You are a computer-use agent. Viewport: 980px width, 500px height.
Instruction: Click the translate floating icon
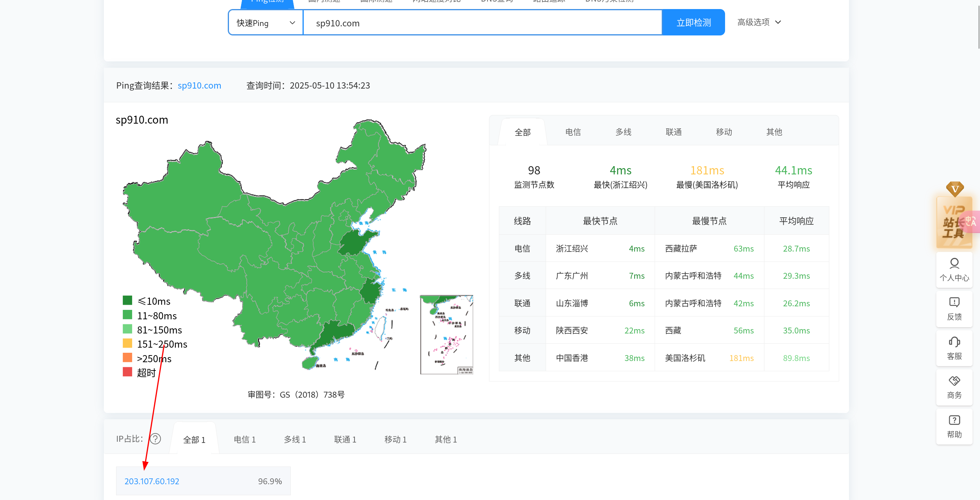[x=972, y=221]
